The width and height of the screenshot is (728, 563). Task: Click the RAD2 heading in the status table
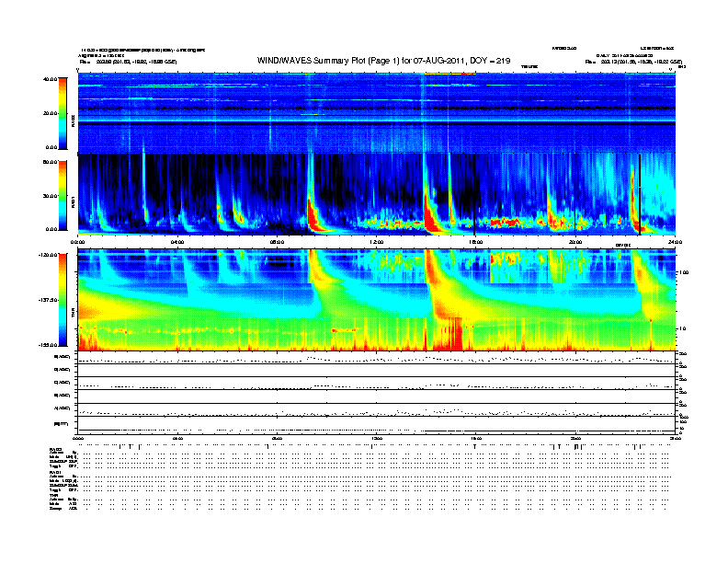click(x=55, y=449)
